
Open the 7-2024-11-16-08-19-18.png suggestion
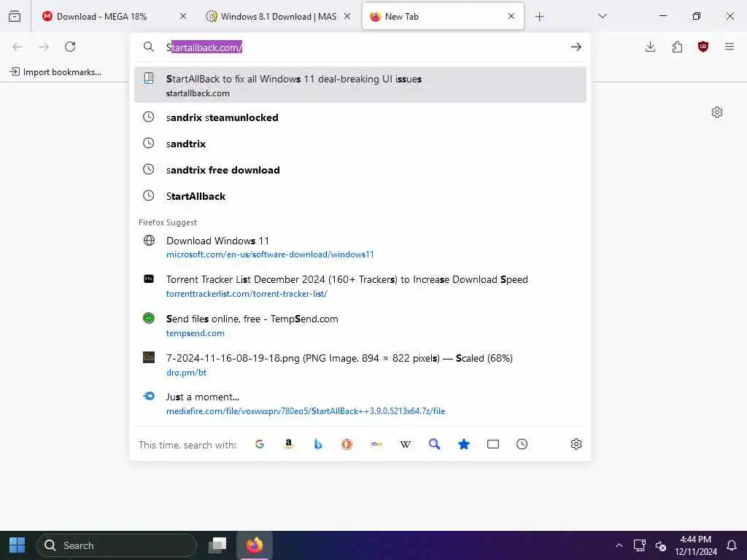tap(360, 365)
